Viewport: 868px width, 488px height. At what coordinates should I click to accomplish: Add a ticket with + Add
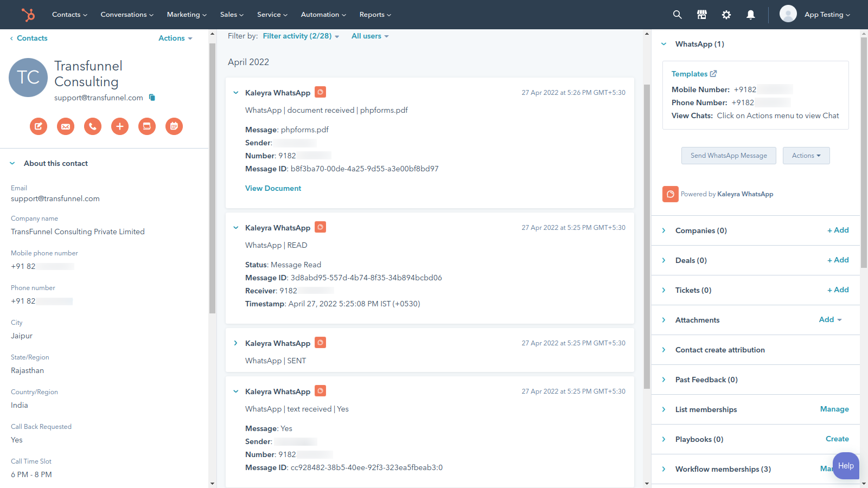838,290
